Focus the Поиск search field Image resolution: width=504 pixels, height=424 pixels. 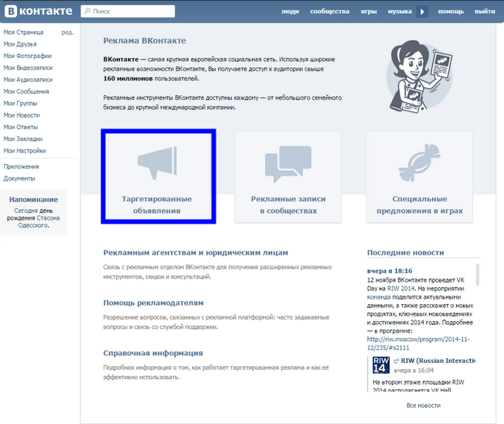(x=131, y=12)
